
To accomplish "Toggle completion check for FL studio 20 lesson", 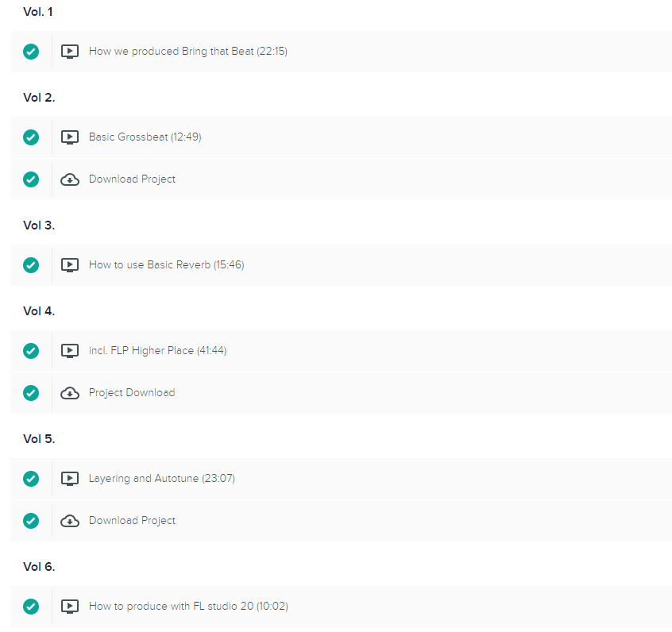I will pos(31,607).
